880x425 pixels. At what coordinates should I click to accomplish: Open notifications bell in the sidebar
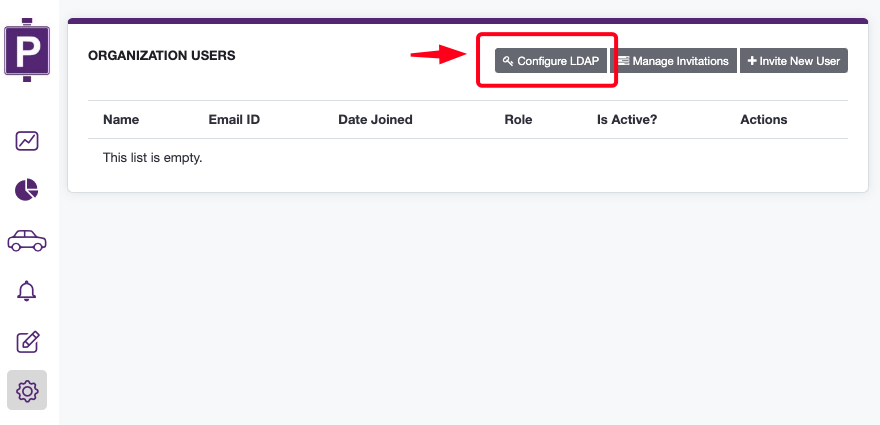(x=27, y=291)
